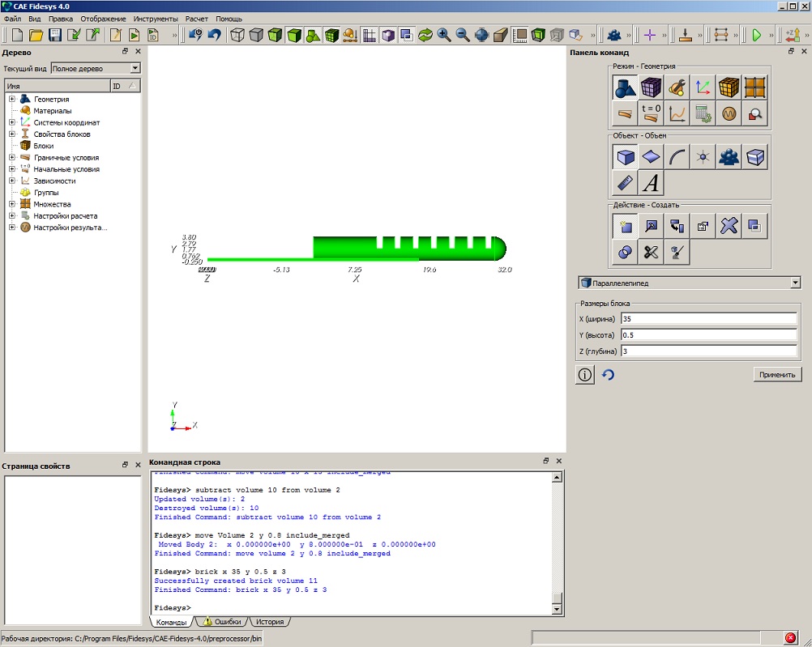
Task: Click the purple plus crosshair toolbar icon
Action: 649,35
